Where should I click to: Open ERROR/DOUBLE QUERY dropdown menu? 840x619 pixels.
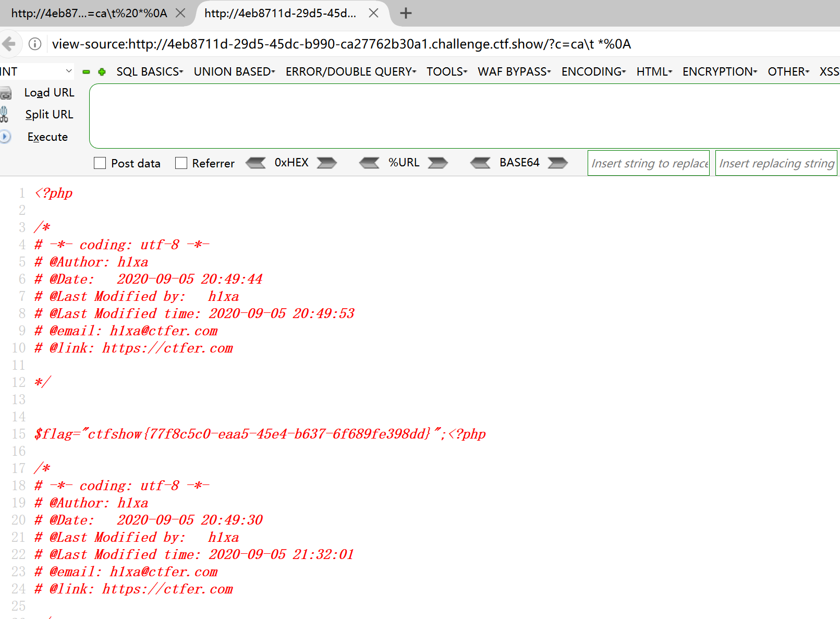(x=351, y=71)
